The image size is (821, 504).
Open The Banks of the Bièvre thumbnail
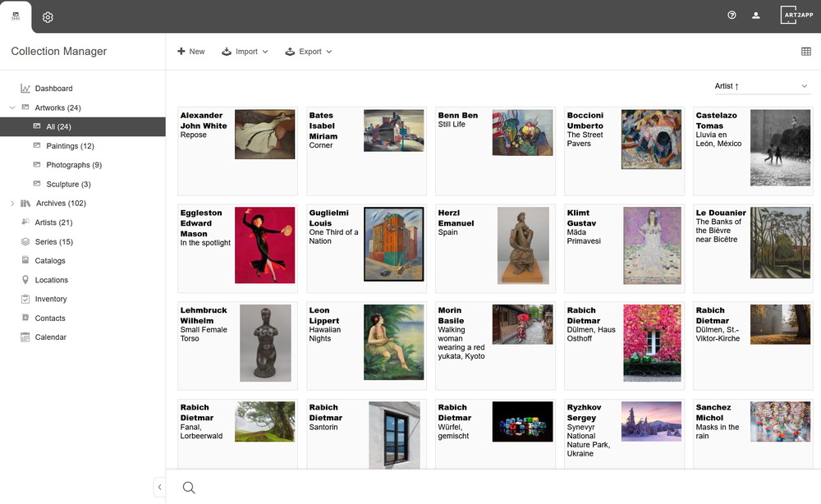[780, 242]
